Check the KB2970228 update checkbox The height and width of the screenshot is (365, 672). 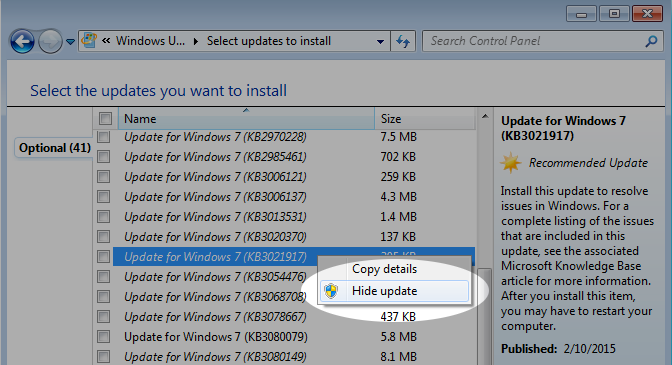click(x=103, y=137)
